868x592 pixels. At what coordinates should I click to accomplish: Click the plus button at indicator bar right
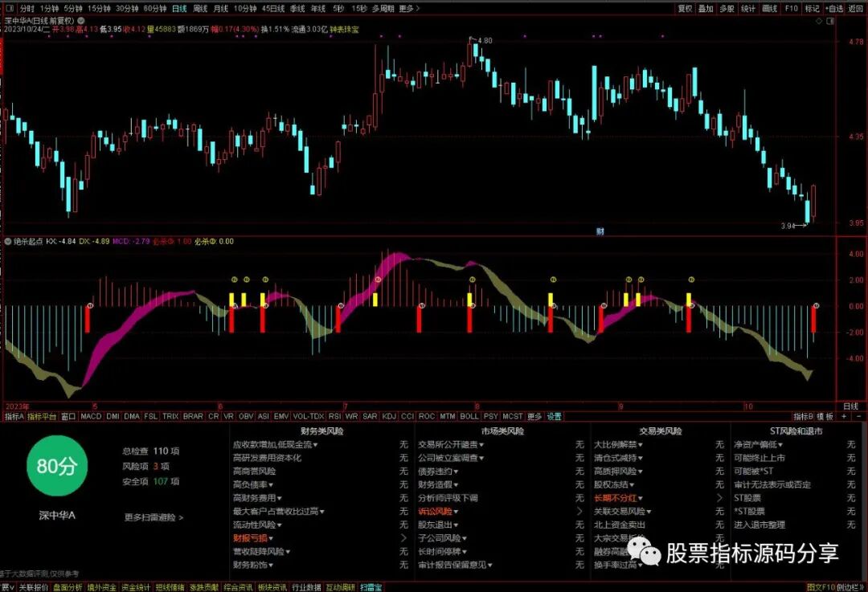(844, 416)
